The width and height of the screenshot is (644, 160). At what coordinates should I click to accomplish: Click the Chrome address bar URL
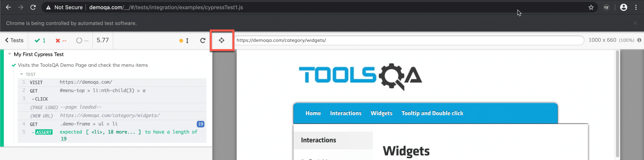coord(166,7)
